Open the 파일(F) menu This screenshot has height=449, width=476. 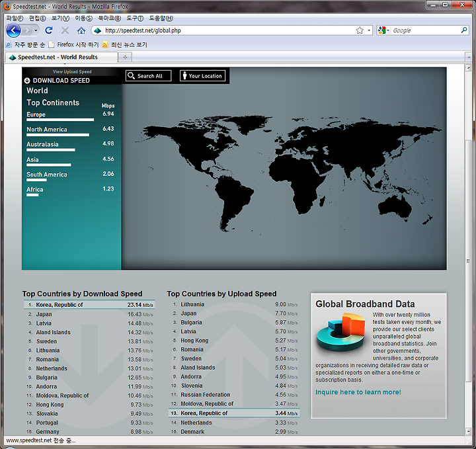point(15,19)
